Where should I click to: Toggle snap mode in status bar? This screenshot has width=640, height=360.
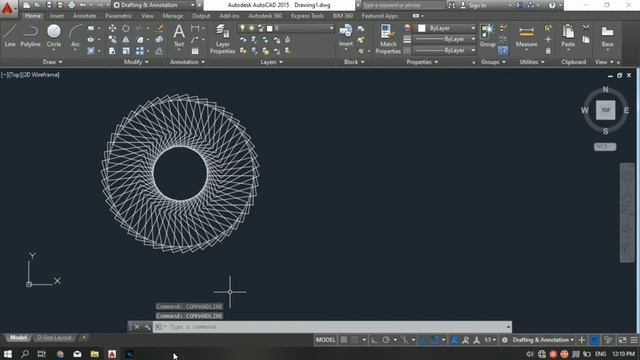coord(355,340)
